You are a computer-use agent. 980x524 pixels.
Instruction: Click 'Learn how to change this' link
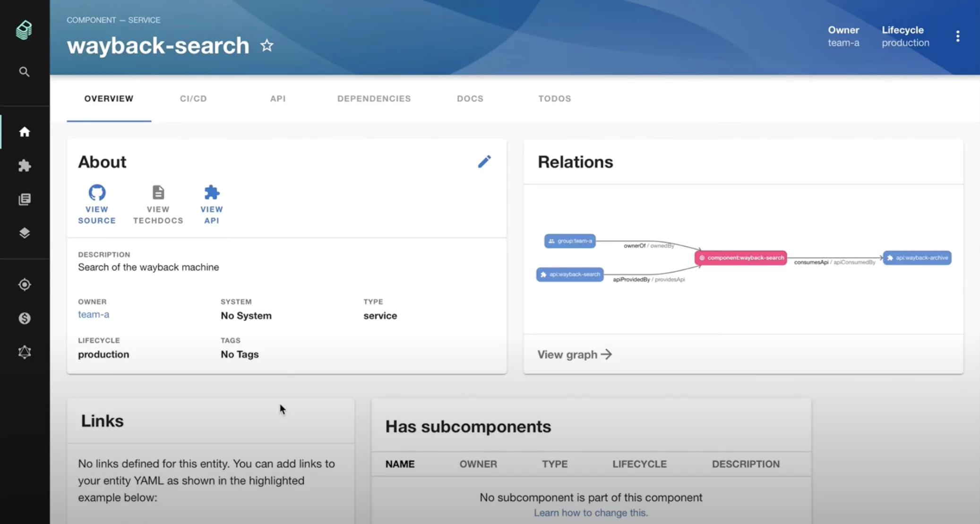point(591,513)
